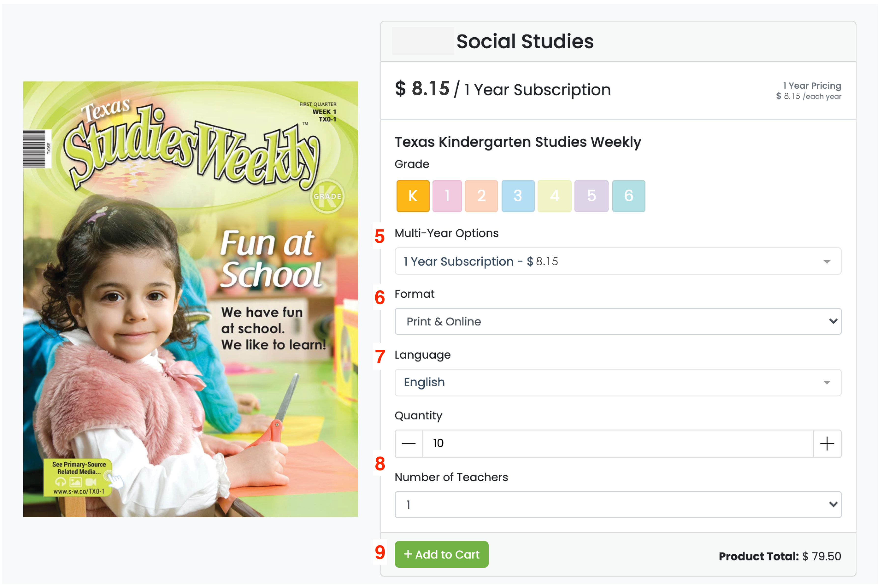This screenshot has width=880, height=588.
Task: Pick grade 5 purple tile
Action: pos(591,196)
